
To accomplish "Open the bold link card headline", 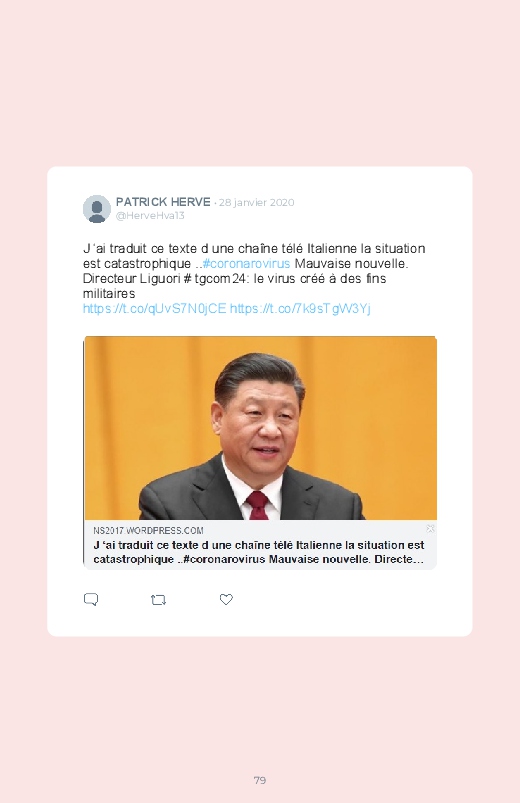I will [259, 552].
